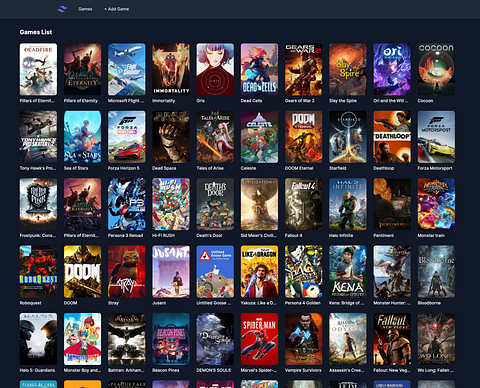
Task: Open the Fallout 4 cover
Action: coord(303,204)
